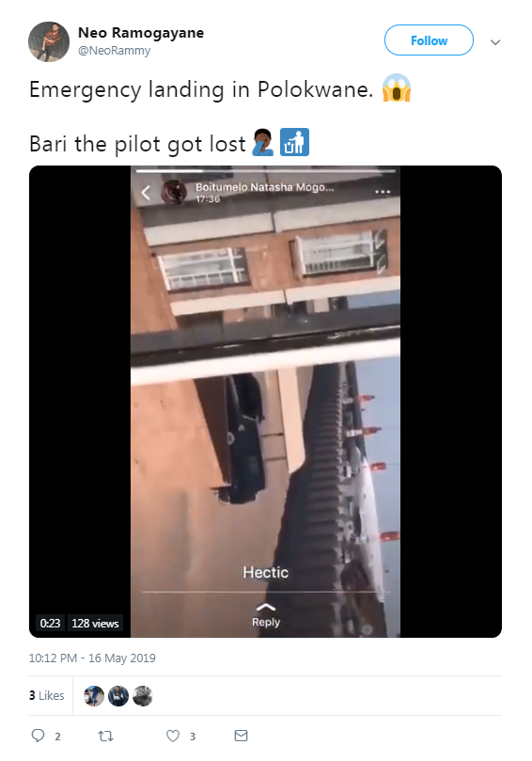532x761 pixels.
Task: Open Neo Ramogayane's profile picture
Action: point(49,41)
